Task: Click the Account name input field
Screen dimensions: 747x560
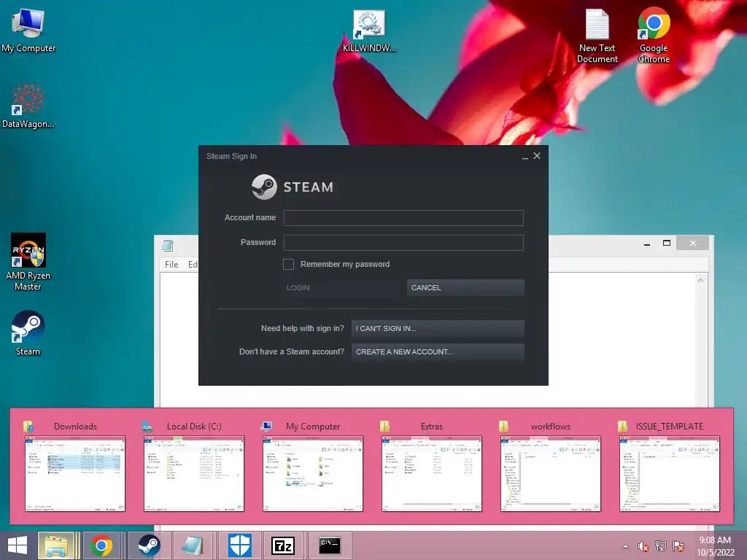Action: click(x=403, y=217)
